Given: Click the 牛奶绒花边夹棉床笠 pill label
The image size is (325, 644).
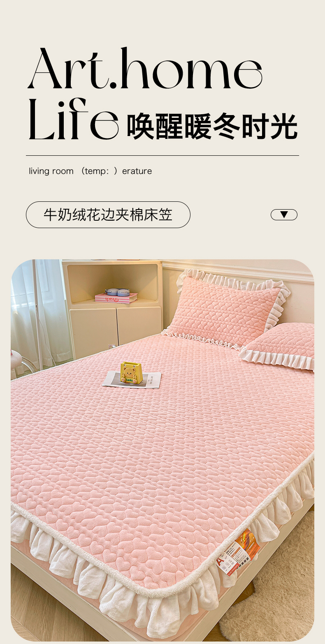Looking at the screenshot, I should pyautogui.click(x=108, y=215).
